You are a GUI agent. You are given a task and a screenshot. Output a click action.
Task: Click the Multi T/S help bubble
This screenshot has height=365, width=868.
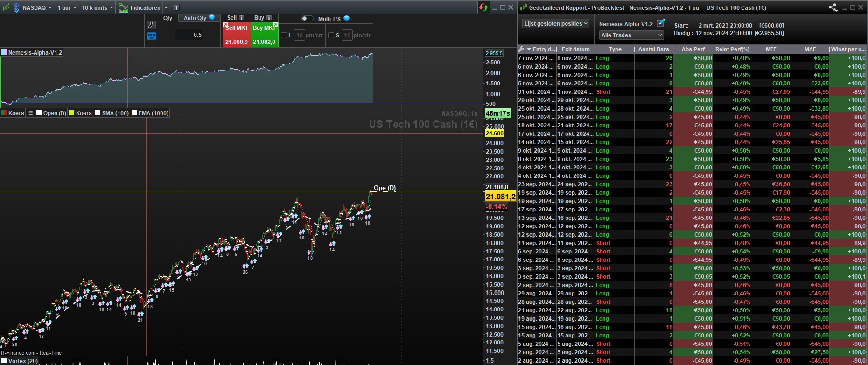(346, 19)
